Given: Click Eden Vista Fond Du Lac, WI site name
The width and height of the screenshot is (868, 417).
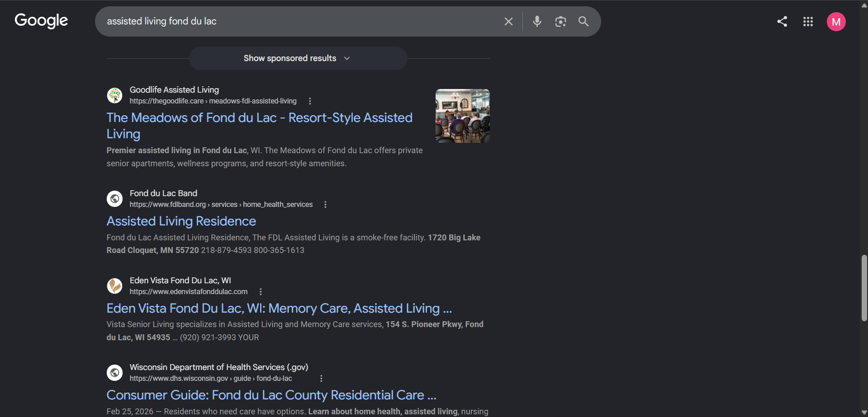Looking at the screenshot, I should coord(180,281).
